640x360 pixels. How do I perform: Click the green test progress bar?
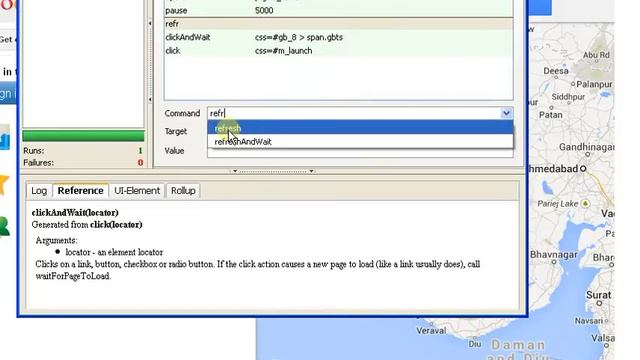tap(83, 136)
